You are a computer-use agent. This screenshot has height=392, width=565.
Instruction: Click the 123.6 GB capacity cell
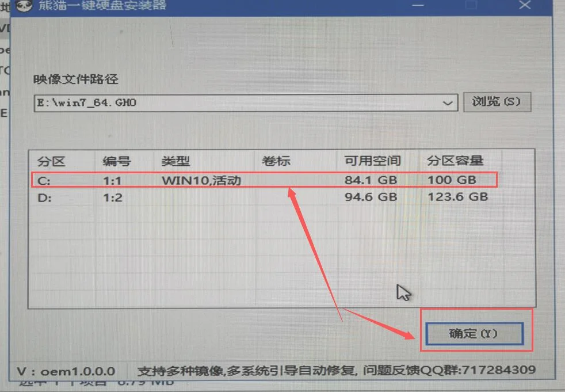[x=457, y=197]
